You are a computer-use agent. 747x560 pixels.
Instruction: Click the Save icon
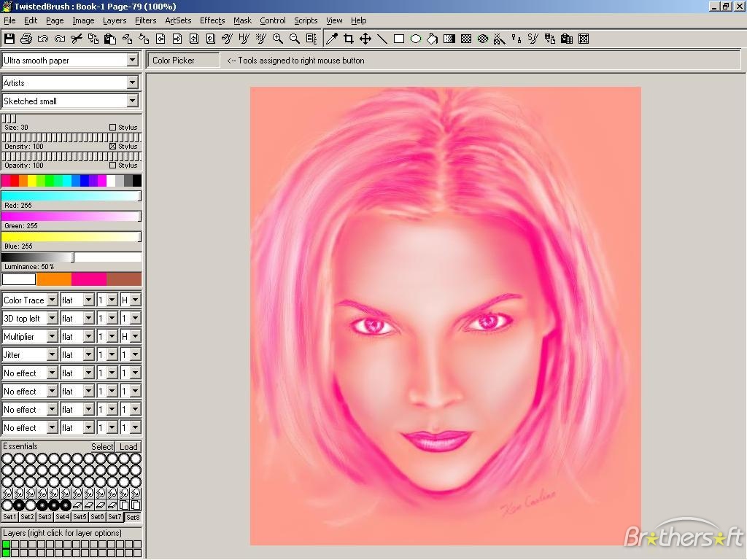pyautogui.click(x=9, y=39)
